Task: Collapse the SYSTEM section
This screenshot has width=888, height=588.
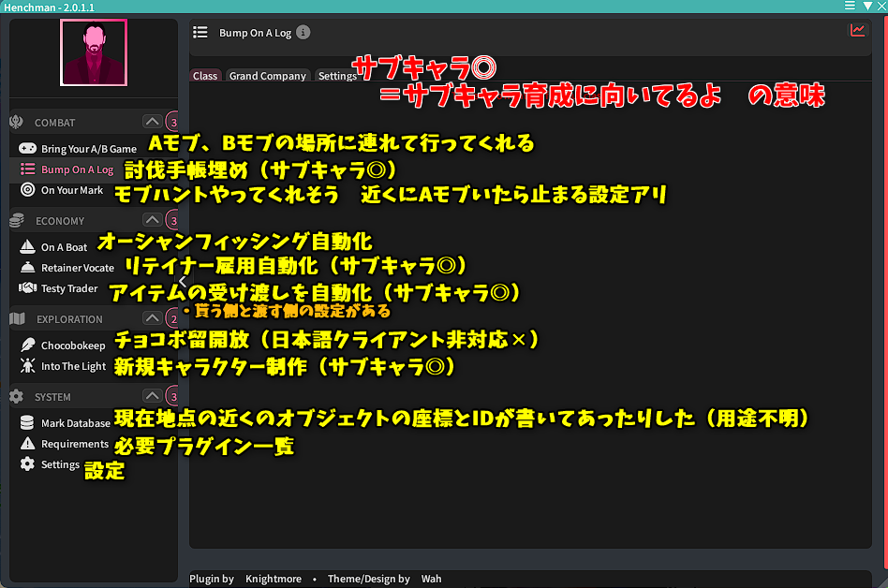Action: click(x=151, y=396)
